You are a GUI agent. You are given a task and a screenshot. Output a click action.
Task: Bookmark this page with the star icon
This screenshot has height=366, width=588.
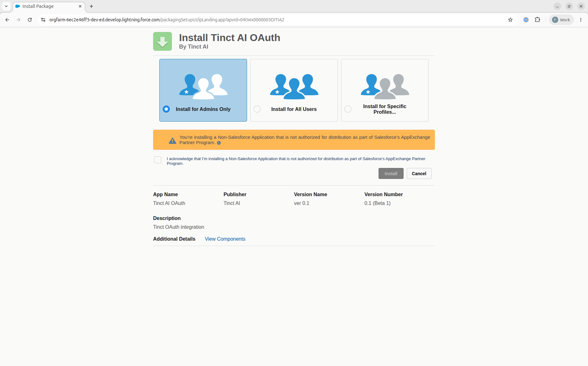coord(510,20)
